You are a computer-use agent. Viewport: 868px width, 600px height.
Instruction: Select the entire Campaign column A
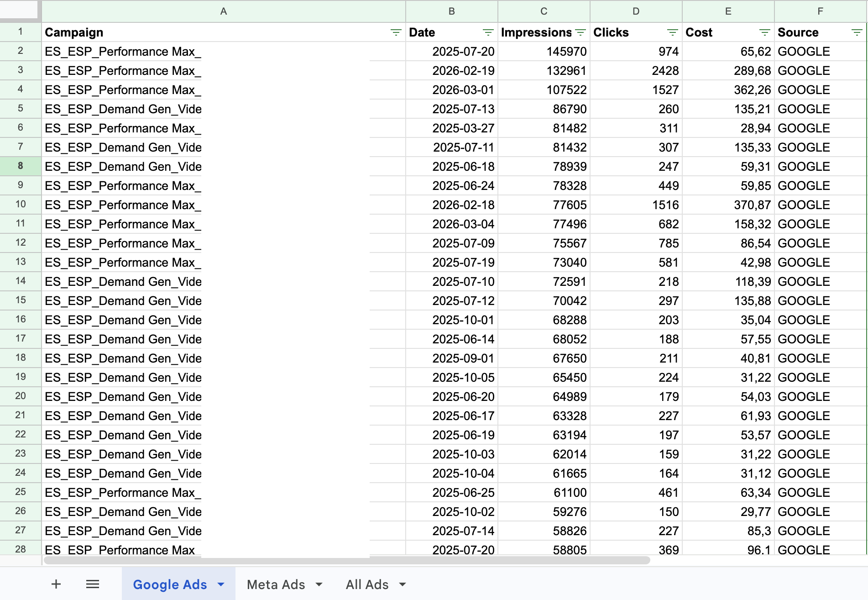tap(224, 11)
